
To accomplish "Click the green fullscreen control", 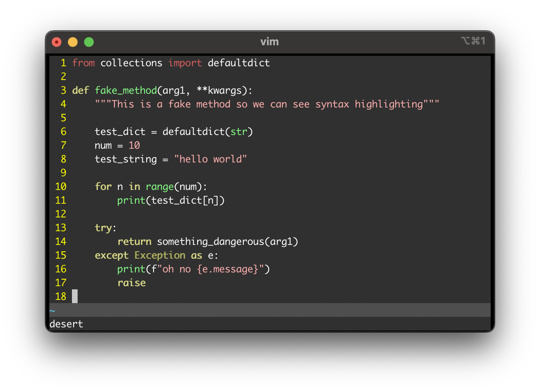I will (x=89, y=42).
